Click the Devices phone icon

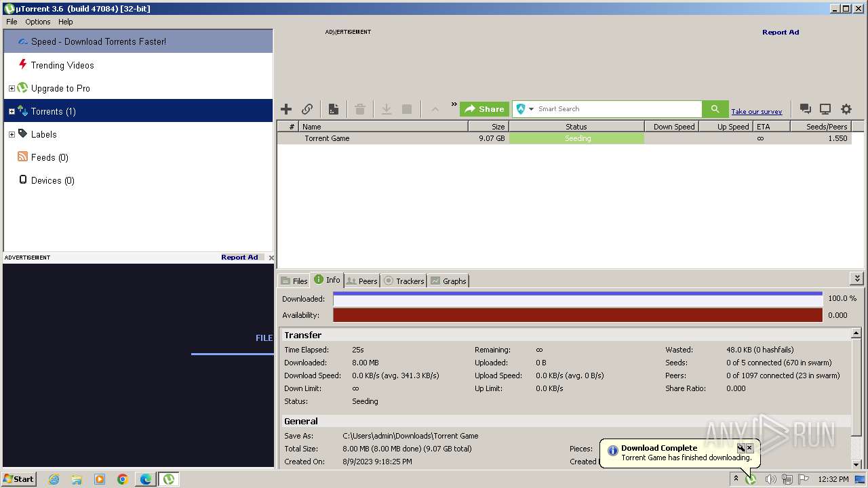(22, 180)
